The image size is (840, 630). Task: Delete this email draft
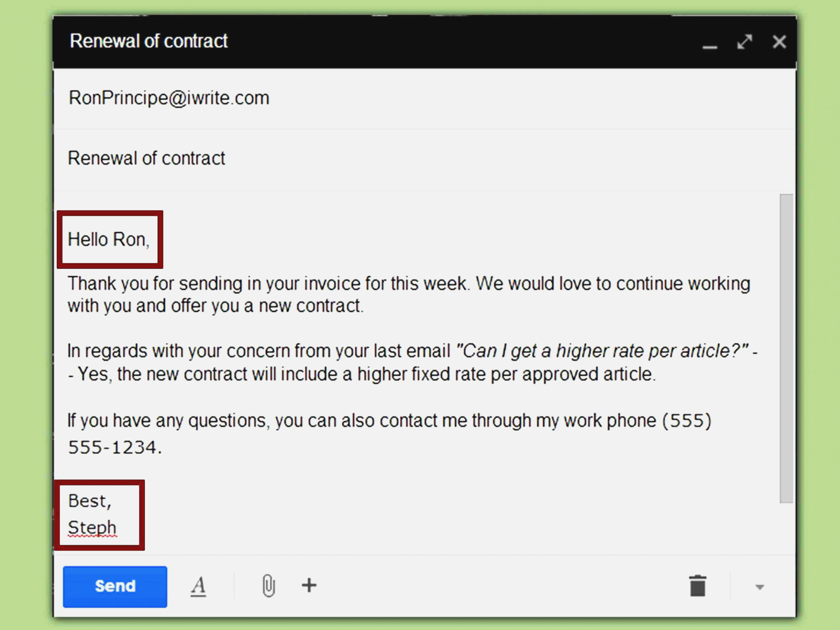click(x=695, y=586)
